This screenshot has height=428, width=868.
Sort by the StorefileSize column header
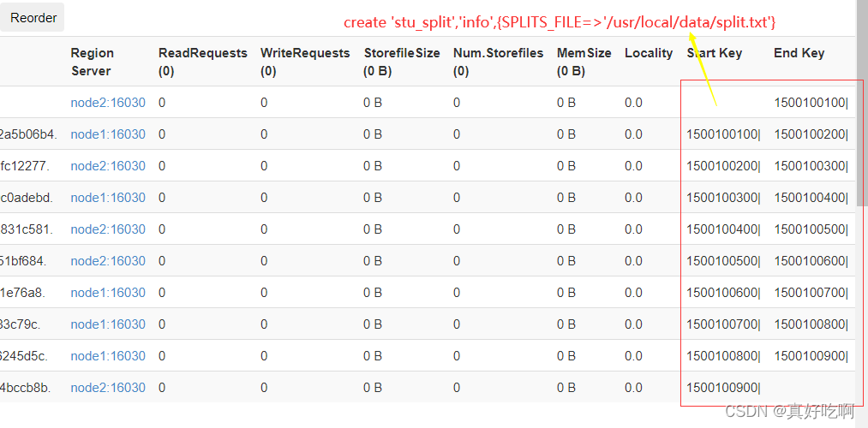click(402, 62)
